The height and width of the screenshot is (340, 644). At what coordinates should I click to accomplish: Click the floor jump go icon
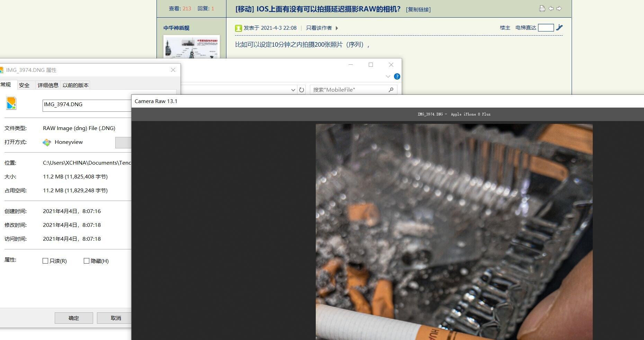click(559, 28)
